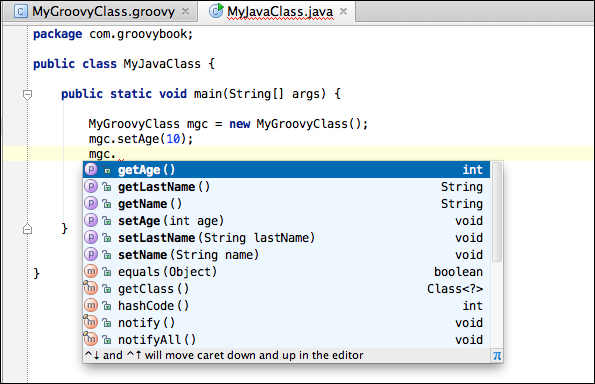The width and height of the screenshot is (595, 384).
Task: Close the MyJavaClass.java tab
Action: click(343, 12)
